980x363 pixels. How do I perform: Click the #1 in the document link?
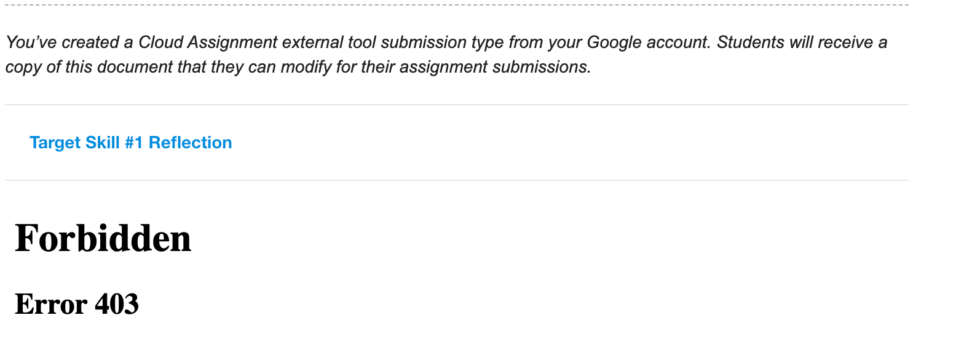point(133,143)
